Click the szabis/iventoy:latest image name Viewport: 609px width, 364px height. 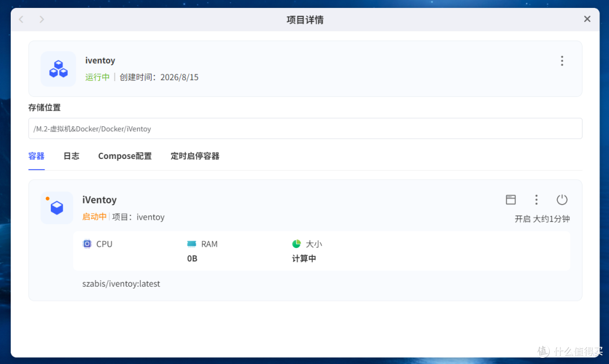pos(121,283)
